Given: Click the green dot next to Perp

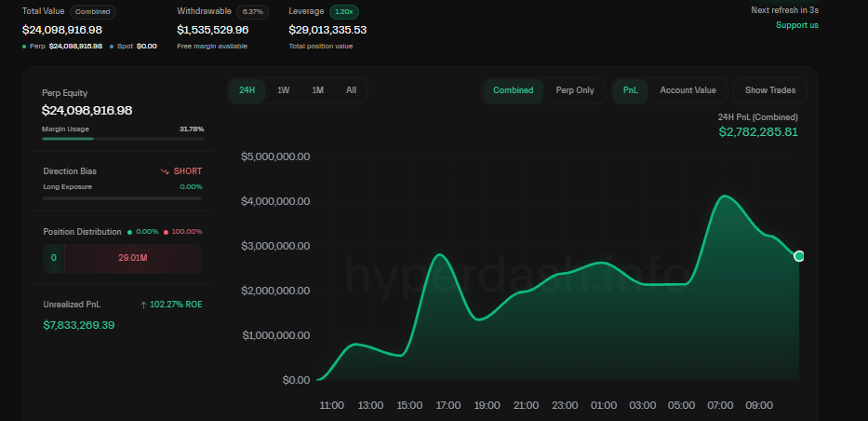Looking at the screenshot, I should point(24,46).
